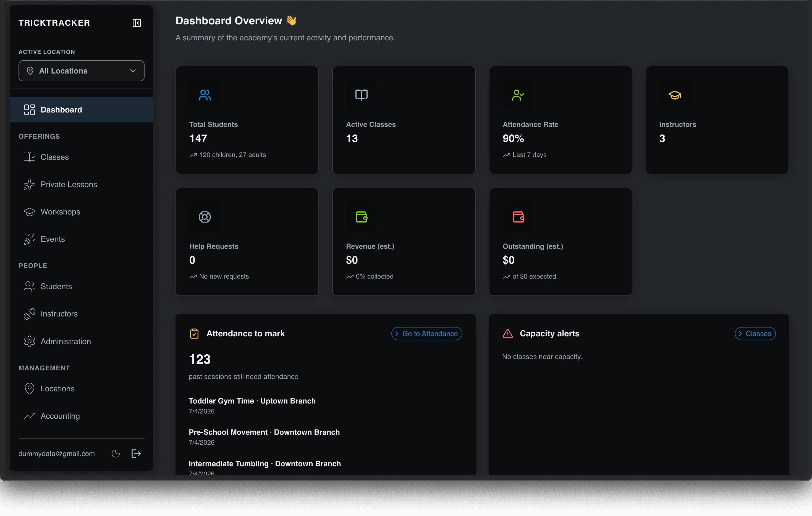Screen dimensions: 812x516
Task: Click the Capacity alerts warning triangle icon
Action: [x=507, y=334]
